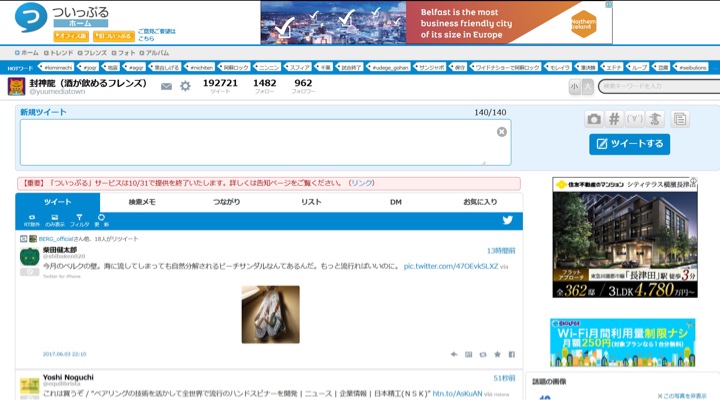The image size is (720, 400).
Task: Click the 2017.06.03 22:10 tweet timestamp
Action: pyautogui.click(x=64, y=354)
